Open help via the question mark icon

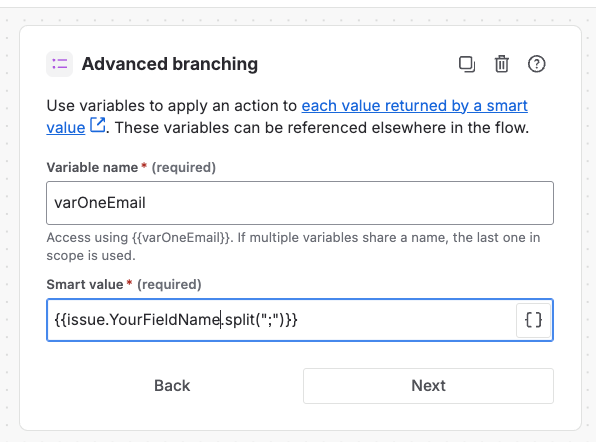point(536,64)
